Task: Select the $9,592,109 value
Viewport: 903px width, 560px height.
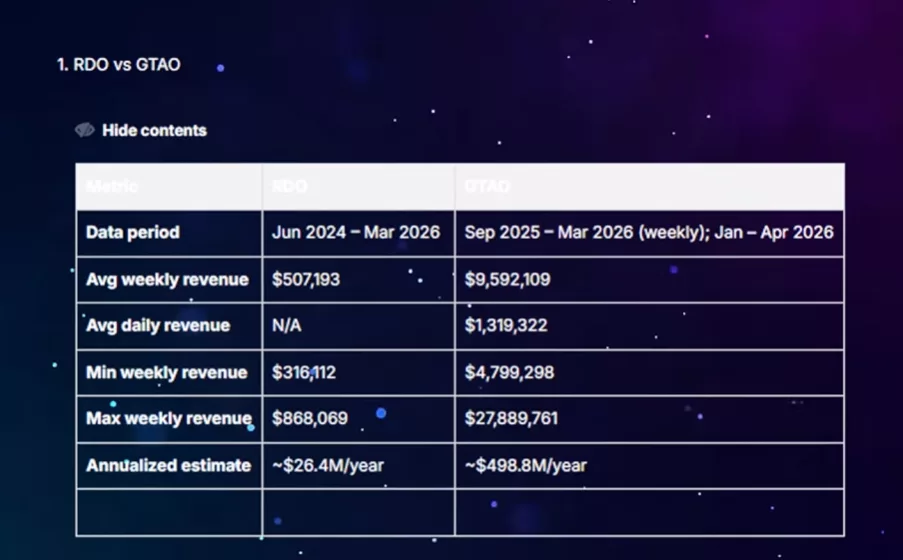Action: (507, 280)
